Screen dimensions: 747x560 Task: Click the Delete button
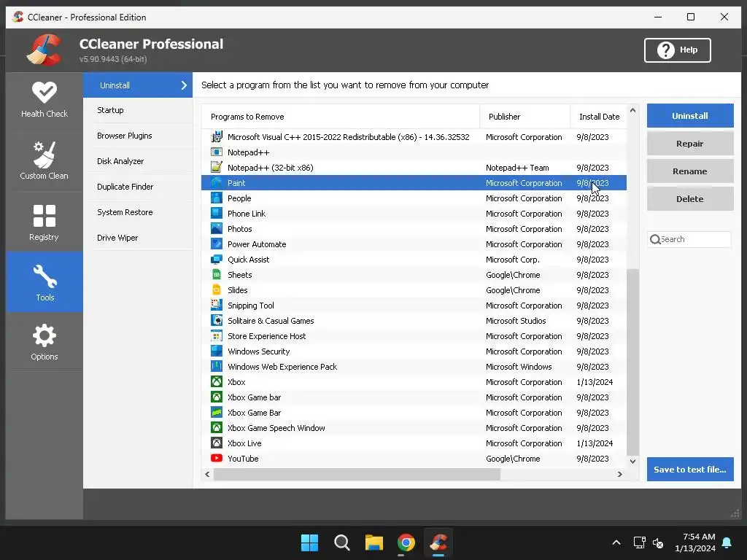coord(690,199)
